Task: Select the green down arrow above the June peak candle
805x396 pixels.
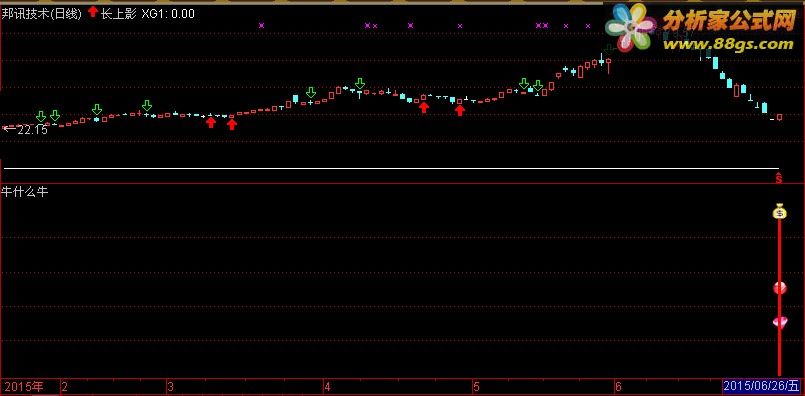Action: point(609,49)
